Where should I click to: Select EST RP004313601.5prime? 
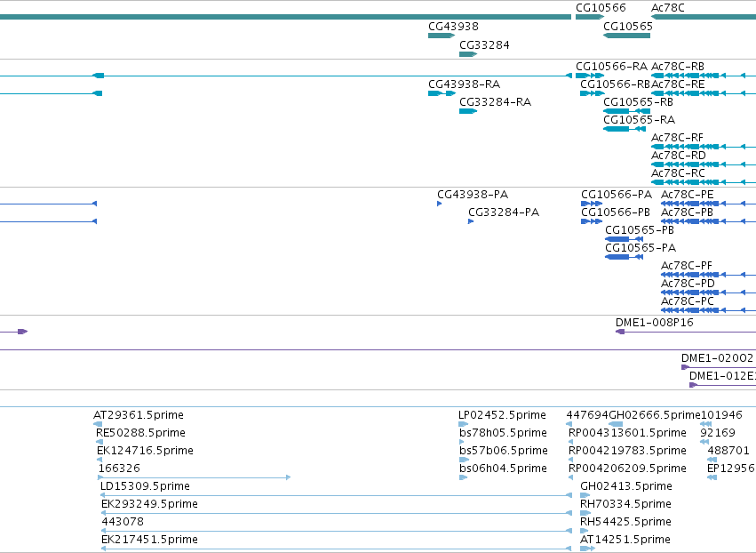point(627,433)
